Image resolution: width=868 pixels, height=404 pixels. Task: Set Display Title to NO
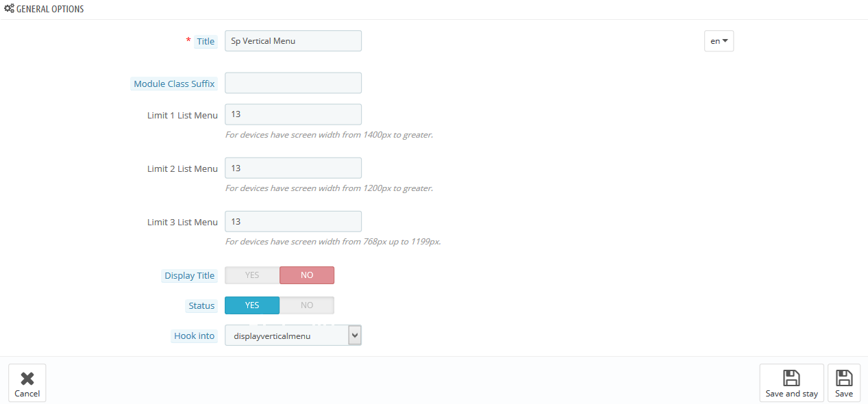307,275
